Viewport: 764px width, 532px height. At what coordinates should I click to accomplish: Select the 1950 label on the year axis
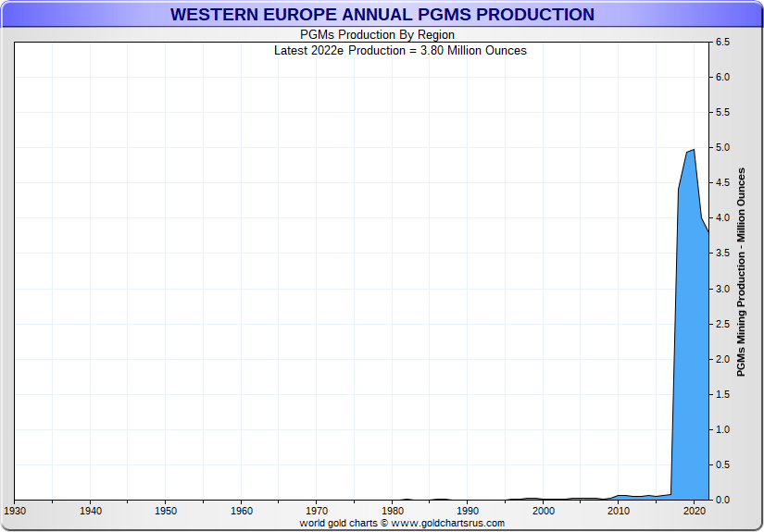tap(165, 510)
